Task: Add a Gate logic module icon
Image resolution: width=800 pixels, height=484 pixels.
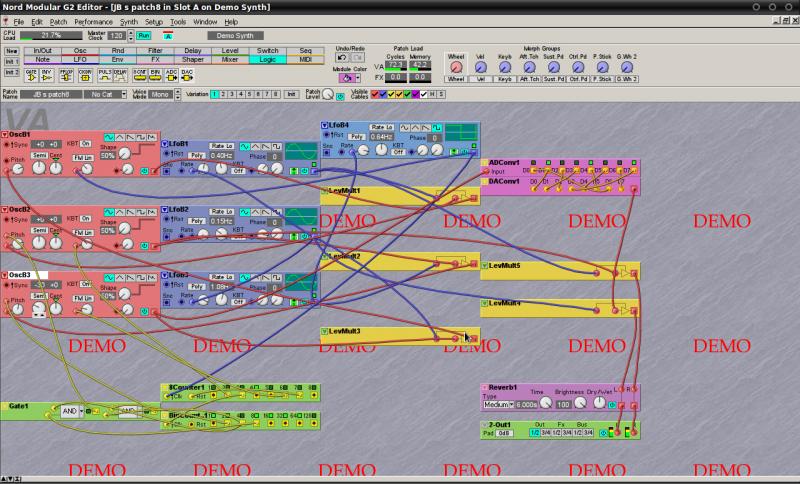Action: click(x=31, y=75)
